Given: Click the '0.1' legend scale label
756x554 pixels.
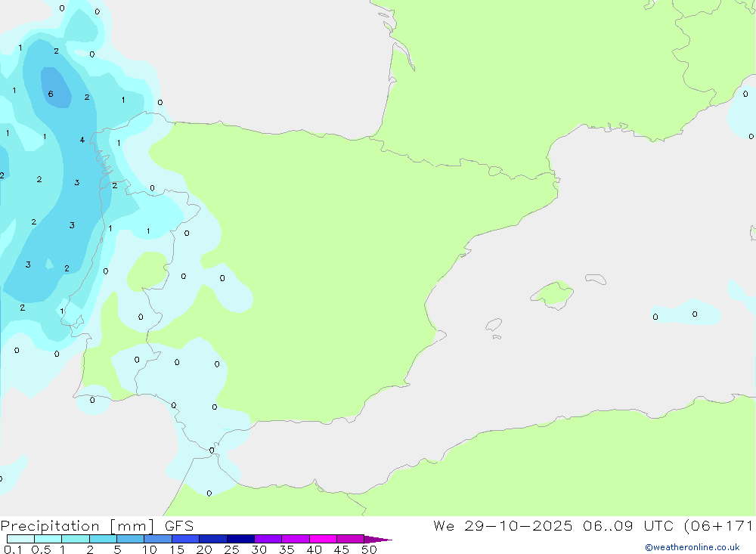Looking at the screenshot, I should (x=13, y=549).
